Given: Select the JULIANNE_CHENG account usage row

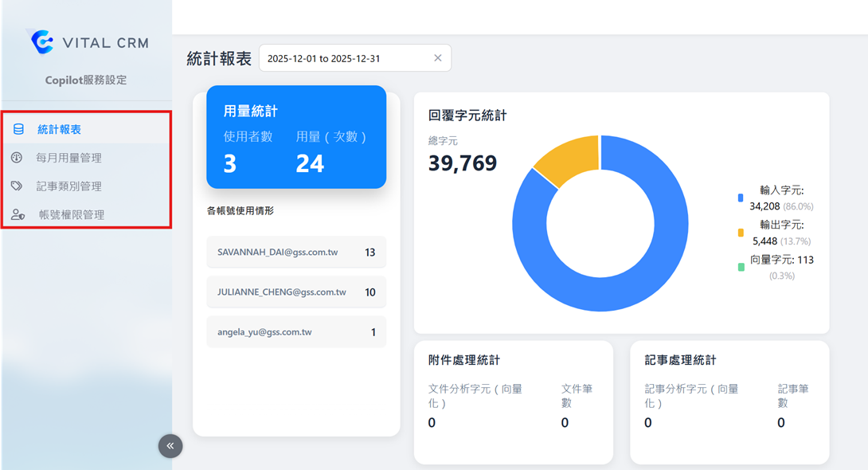Looking at the screenshot, I should [295, 292].
